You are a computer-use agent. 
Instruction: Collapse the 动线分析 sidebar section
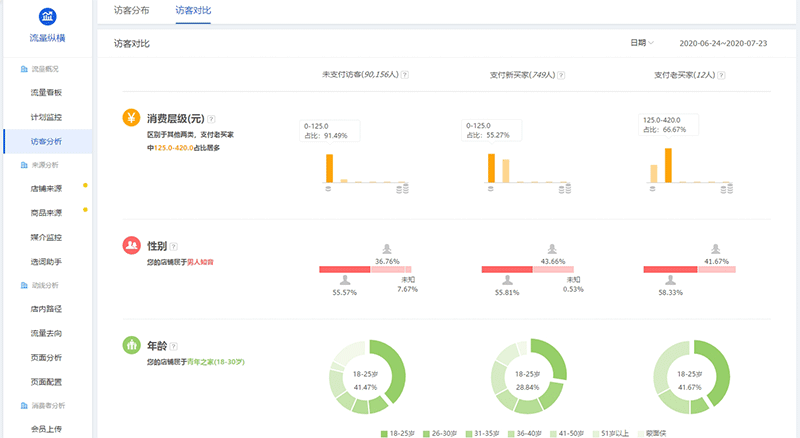[45, 285]
